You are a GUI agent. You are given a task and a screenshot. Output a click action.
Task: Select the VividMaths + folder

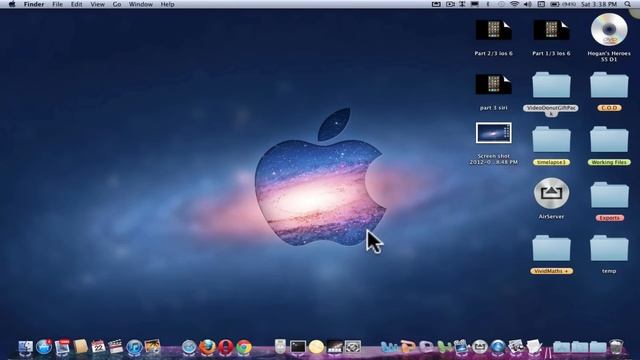click(551, 254)
